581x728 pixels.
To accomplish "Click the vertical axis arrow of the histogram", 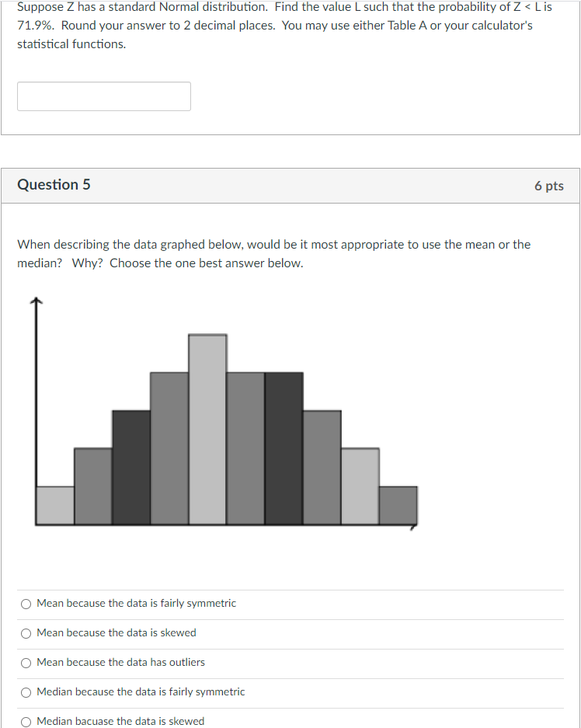I will [x=36, y=300].
